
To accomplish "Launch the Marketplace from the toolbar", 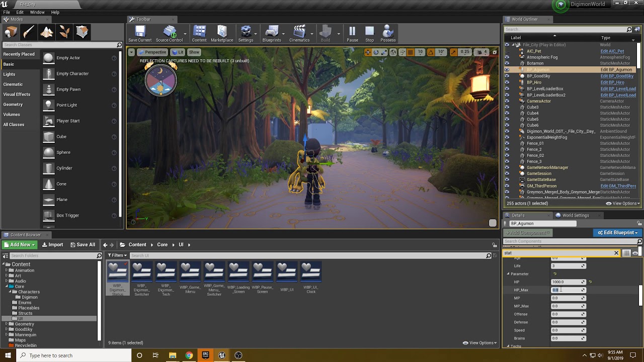I will click(222, 34).
